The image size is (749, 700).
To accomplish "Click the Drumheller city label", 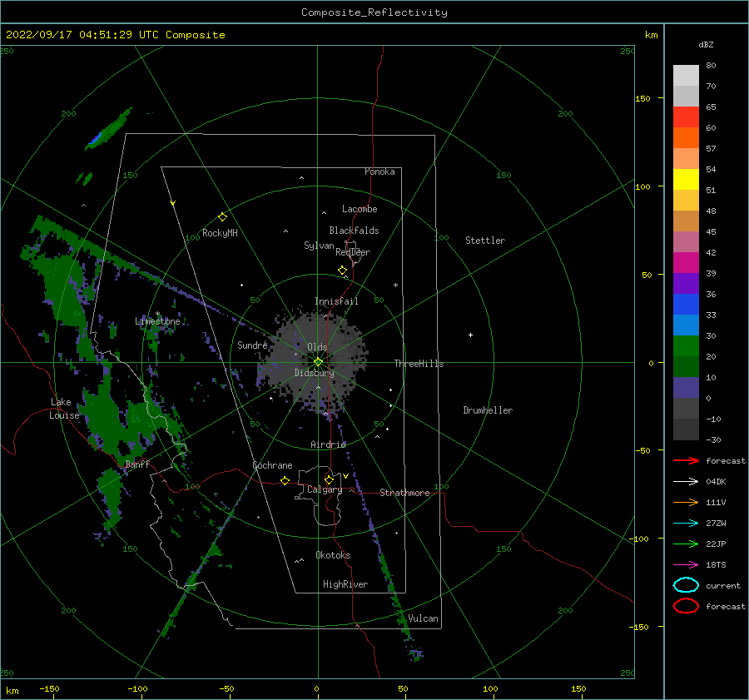I will (488, 410).
